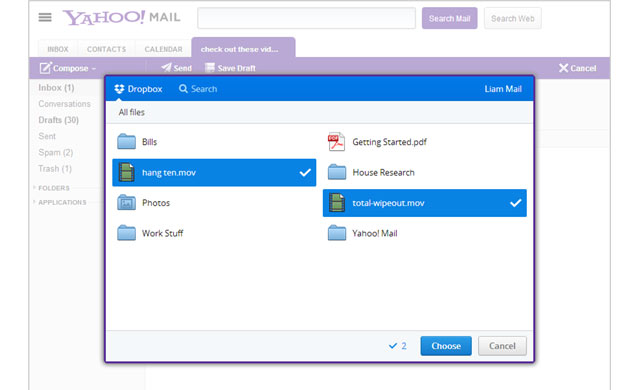
Task: Select the 'check out these vid...' tab
Action: 243,48
